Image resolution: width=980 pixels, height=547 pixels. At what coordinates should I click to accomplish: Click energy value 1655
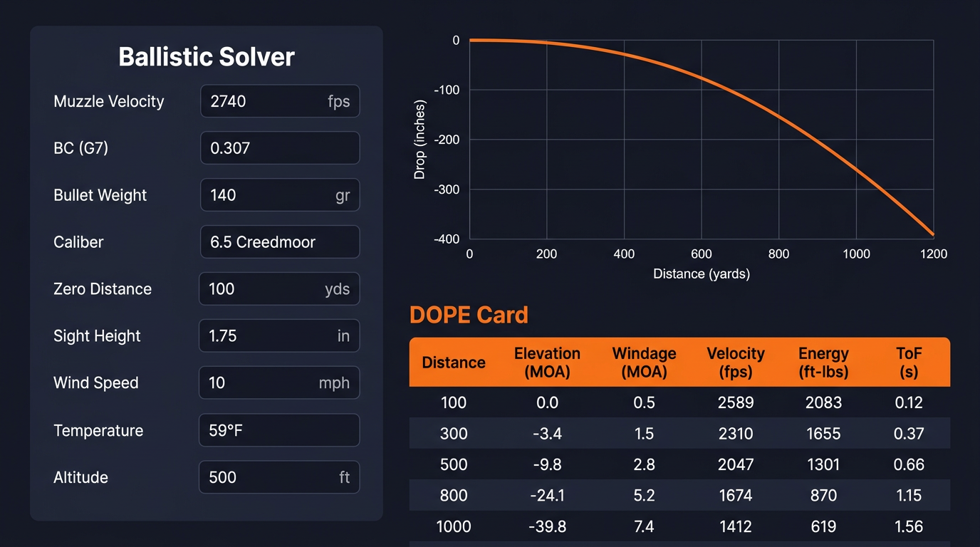[x=823, y=434]
